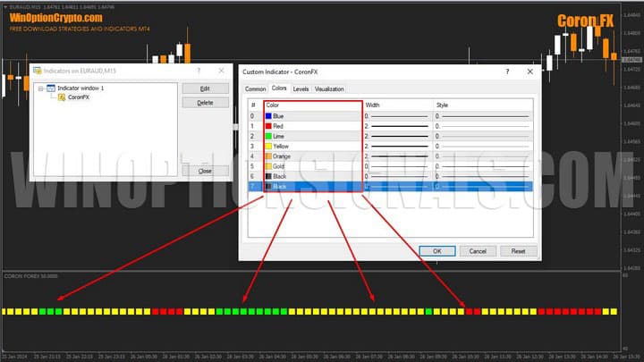Switch to the Common tab
The height and width of the screenshot is (362, 644).
coord(255,89)
